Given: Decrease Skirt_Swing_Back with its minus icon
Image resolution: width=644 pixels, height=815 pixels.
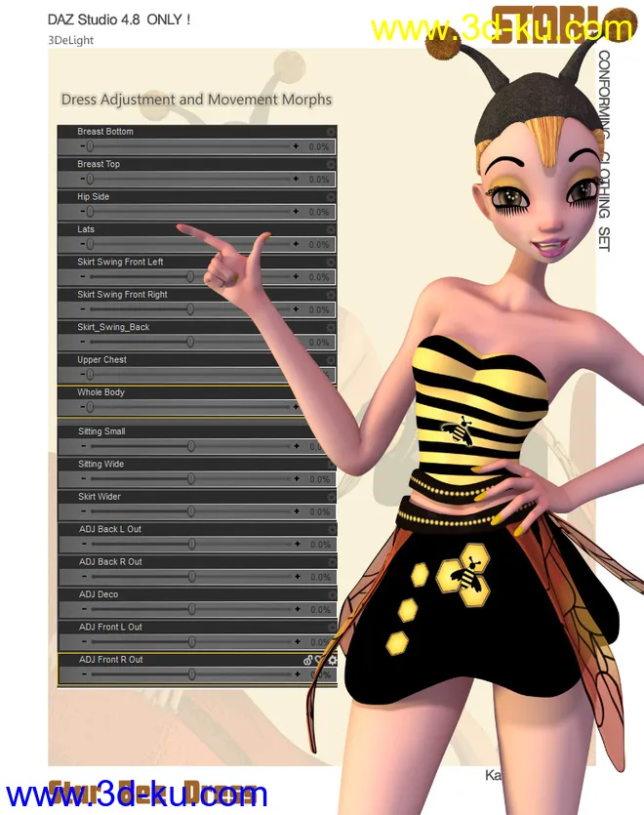Looking at the screenshot, I should [x=83, y=342].
